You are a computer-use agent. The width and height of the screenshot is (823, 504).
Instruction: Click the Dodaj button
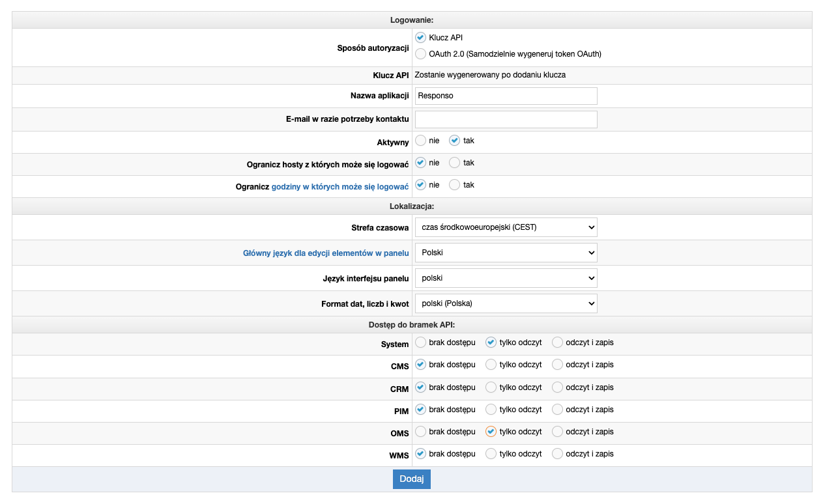[411, 479]
